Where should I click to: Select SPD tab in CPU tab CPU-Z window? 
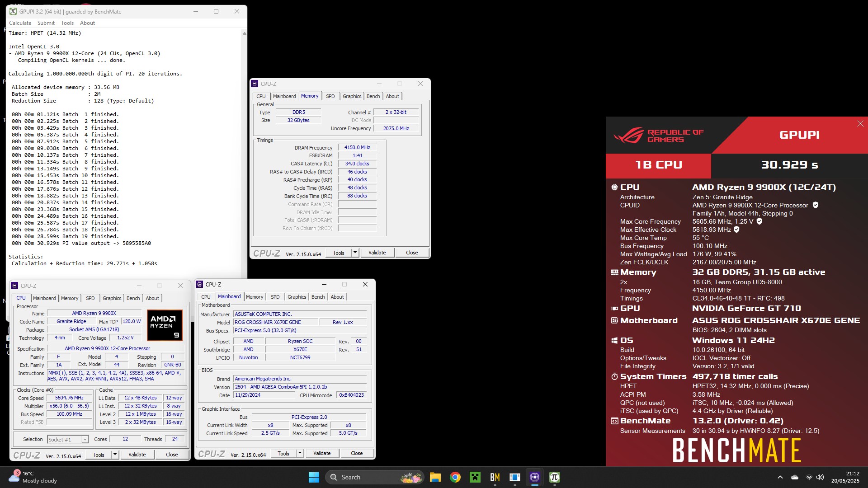90,298
